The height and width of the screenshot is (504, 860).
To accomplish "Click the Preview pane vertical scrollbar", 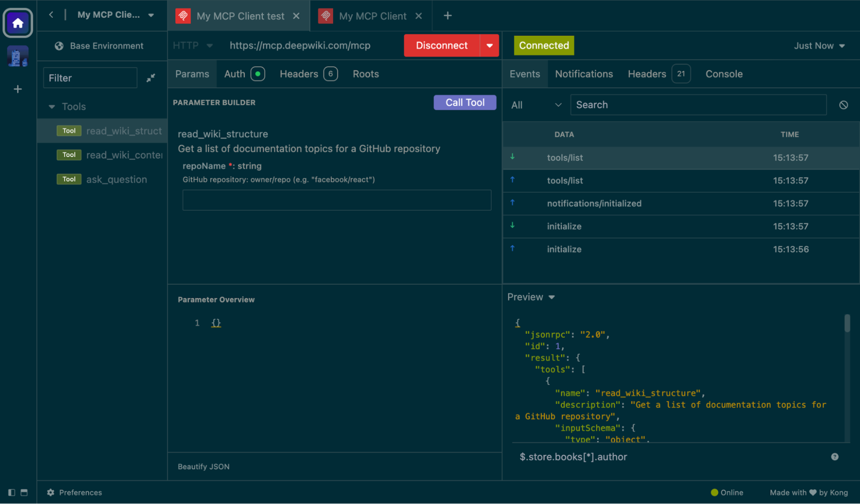I will click(x=847, y=324).
